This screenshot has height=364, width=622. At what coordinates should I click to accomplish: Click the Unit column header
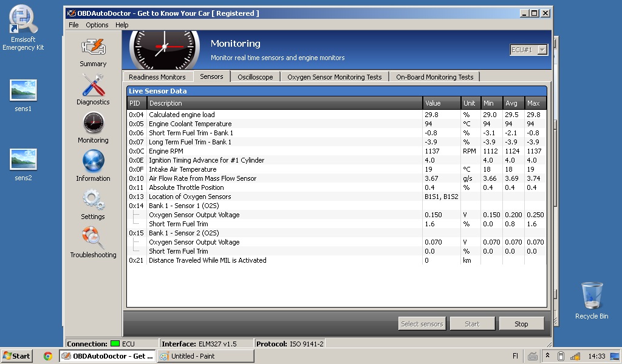pos(471,103)
